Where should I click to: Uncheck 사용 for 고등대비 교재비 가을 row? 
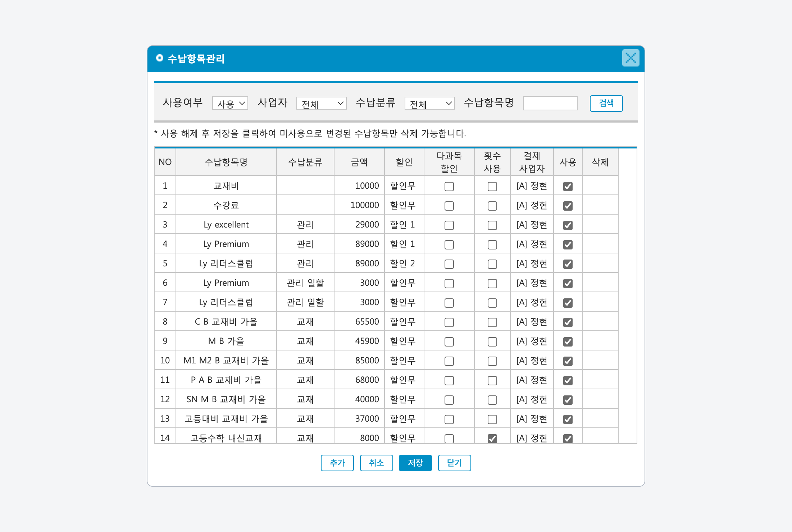pyautogui.click(x=568, y=419)
